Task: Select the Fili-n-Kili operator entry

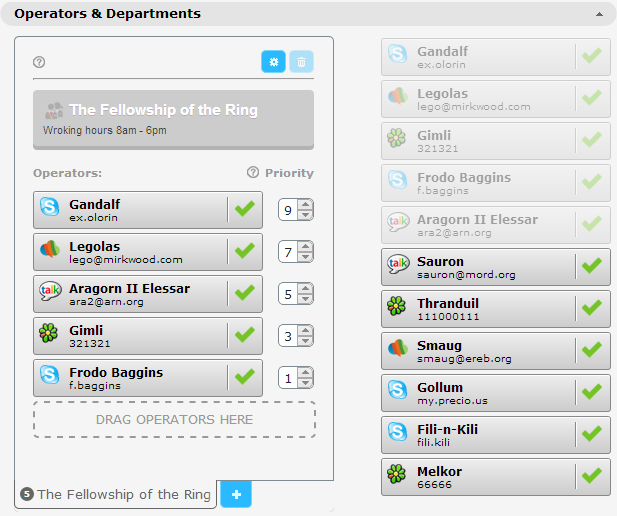Action: point(478,434)
